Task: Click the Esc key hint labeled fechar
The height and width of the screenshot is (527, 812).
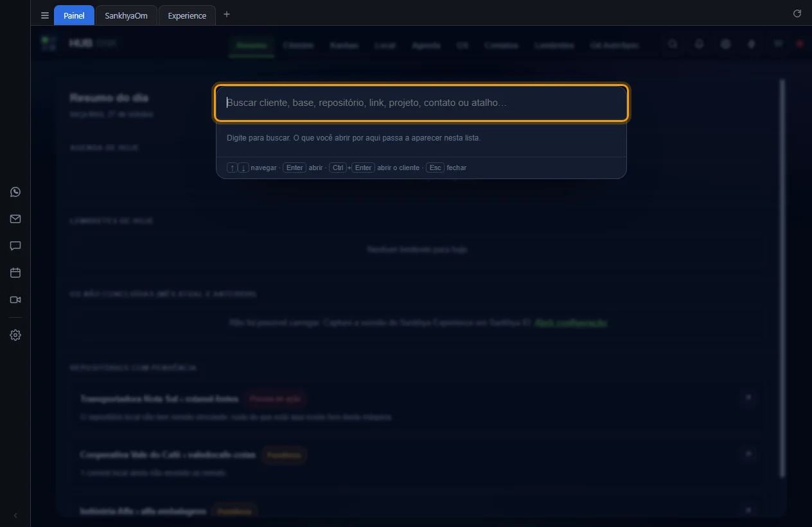Action: (435, 168)
